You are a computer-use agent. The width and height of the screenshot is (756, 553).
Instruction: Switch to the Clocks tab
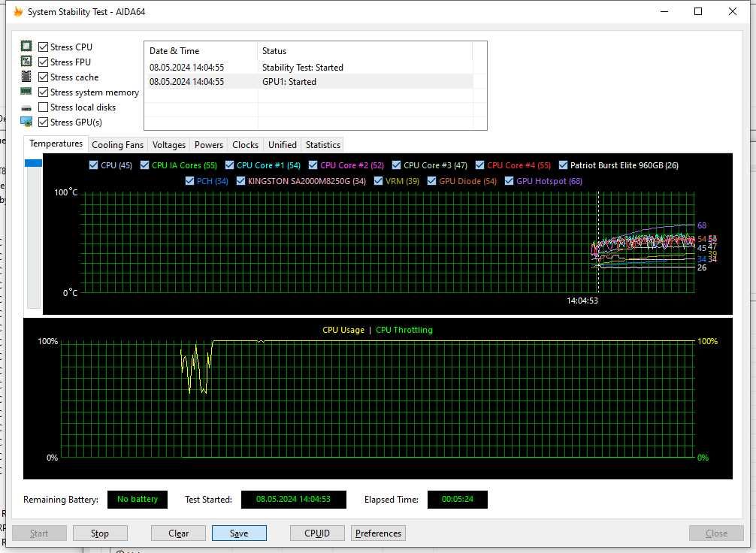click(x=246, y=145)
